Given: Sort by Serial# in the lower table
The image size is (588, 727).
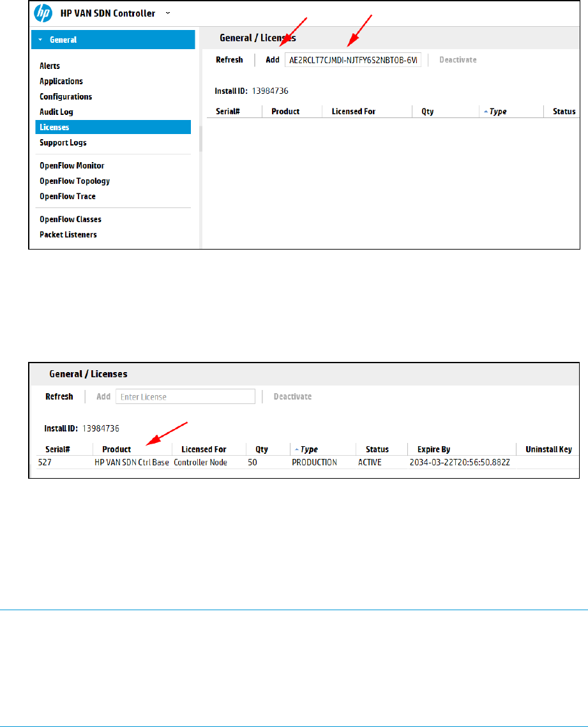Looking at the screenshot, I should [57, 449].
